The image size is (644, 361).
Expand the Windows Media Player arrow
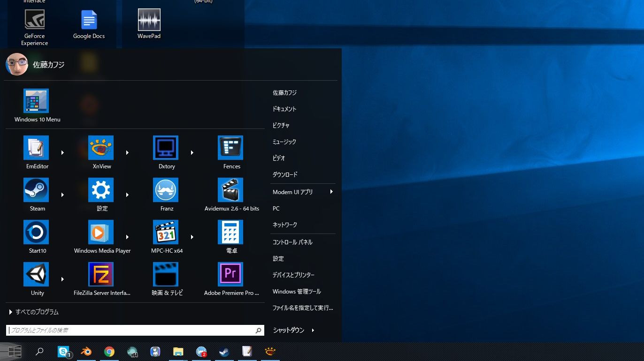point(127,237)
